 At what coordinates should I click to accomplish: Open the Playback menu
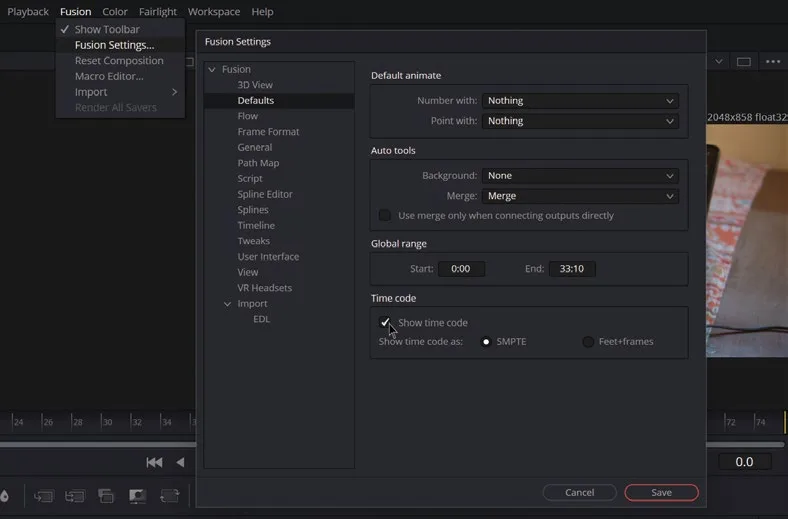coord(28,12)
